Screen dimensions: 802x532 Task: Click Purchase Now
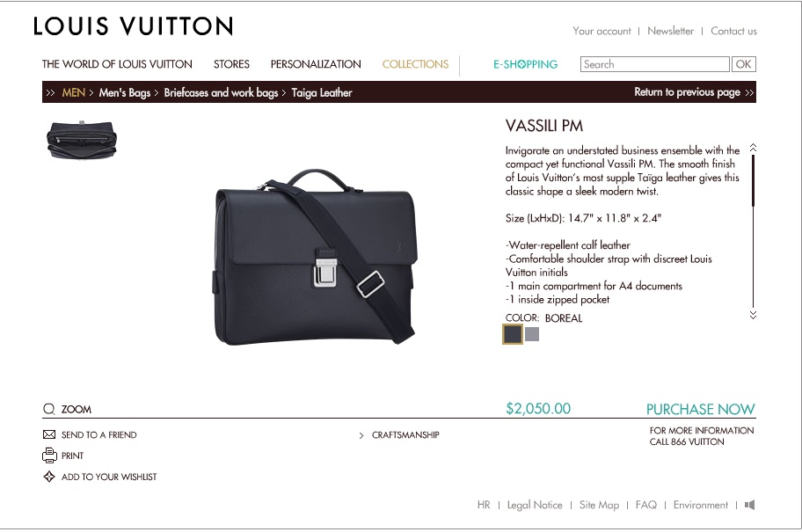click(700, 409)
